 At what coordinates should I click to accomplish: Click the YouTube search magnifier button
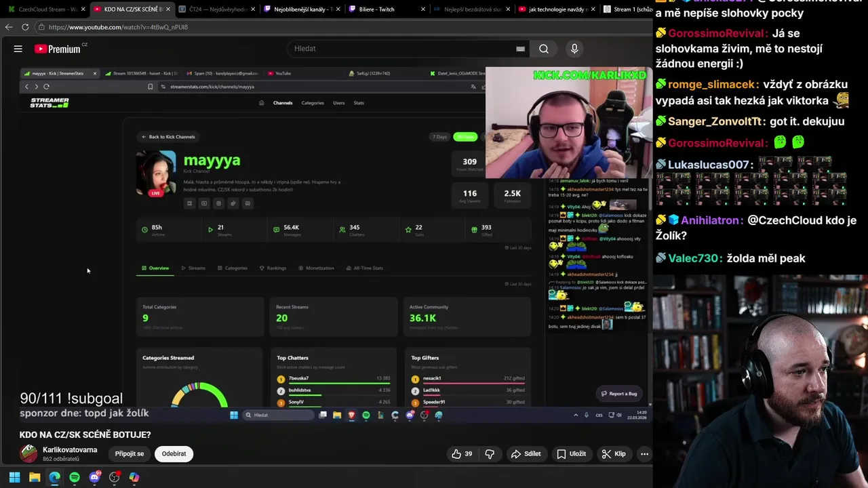click(x=544, y=49)
